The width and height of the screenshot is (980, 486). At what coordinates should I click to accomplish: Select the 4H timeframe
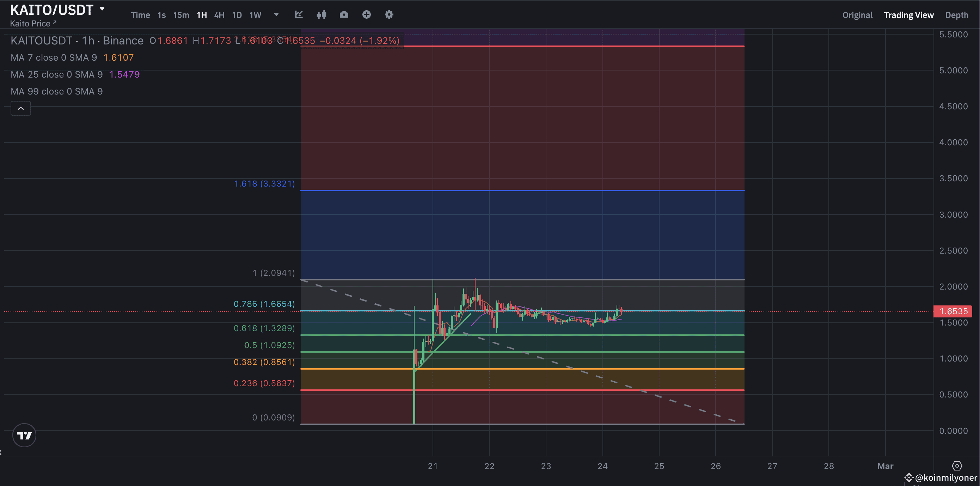[219, 15]
